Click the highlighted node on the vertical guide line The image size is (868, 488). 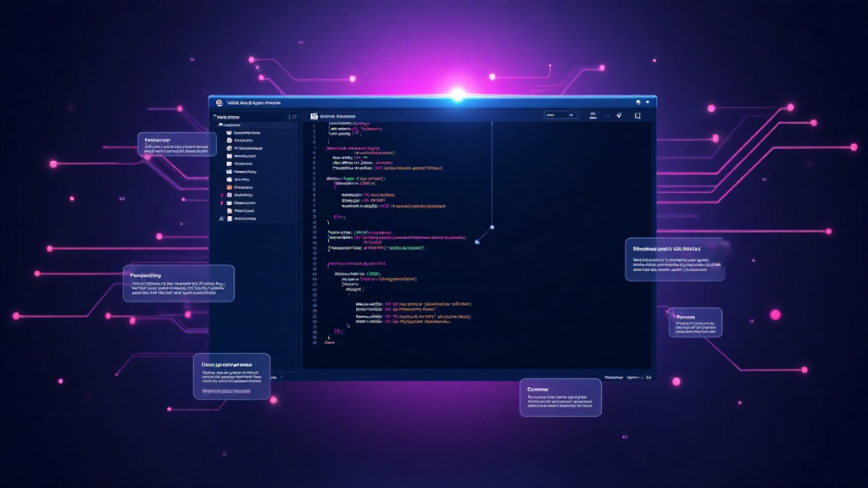(490, 226)
